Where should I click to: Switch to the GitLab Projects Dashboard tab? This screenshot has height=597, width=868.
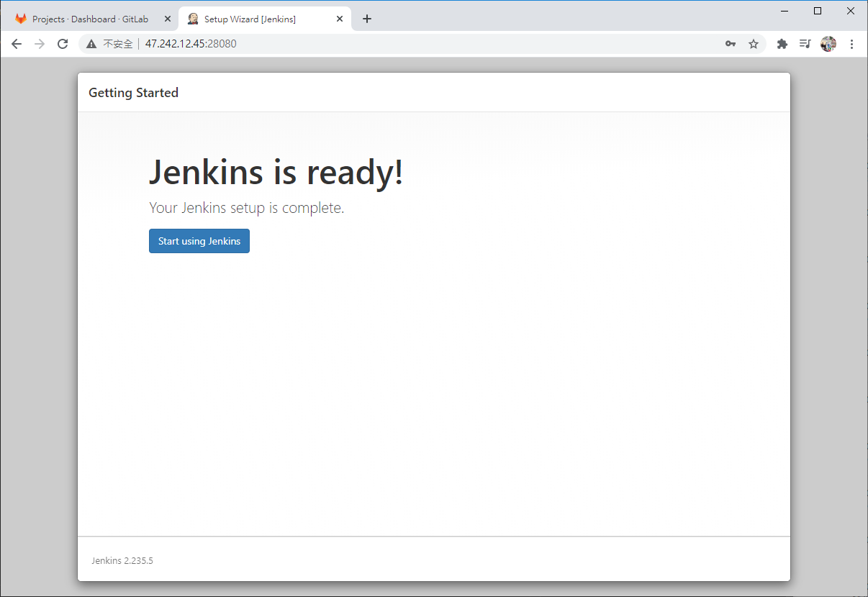pos(92,19)
